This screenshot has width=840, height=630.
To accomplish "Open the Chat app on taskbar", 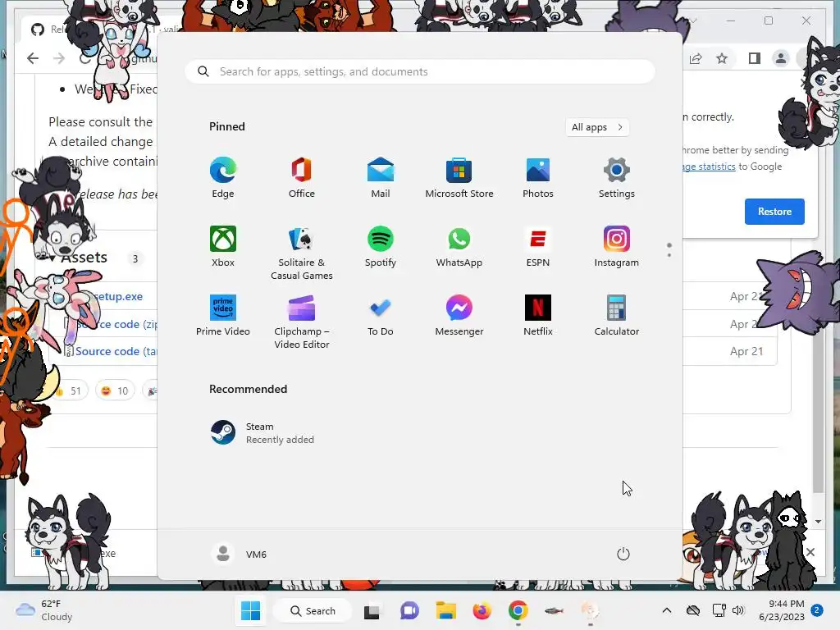I will (x=409, y=610).
